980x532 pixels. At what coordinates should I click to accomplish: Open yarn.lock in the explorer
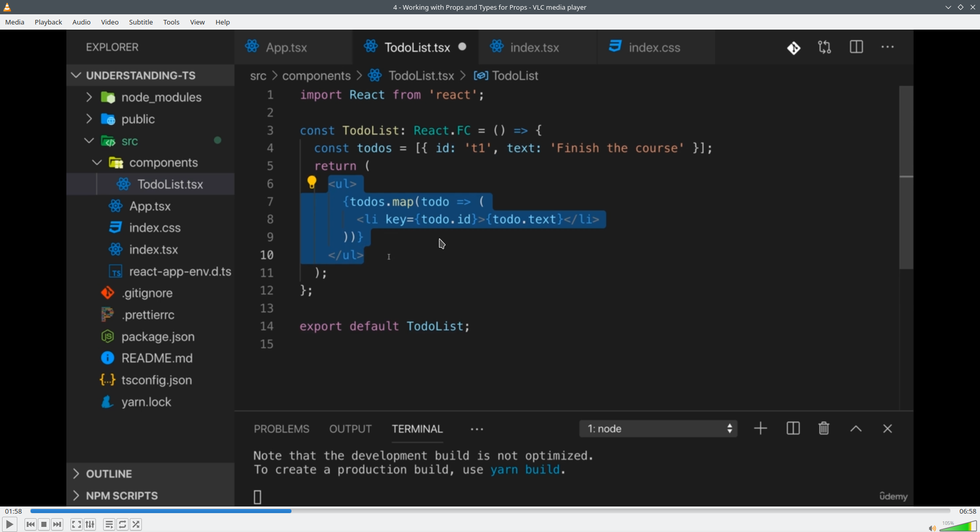[151, 402]
